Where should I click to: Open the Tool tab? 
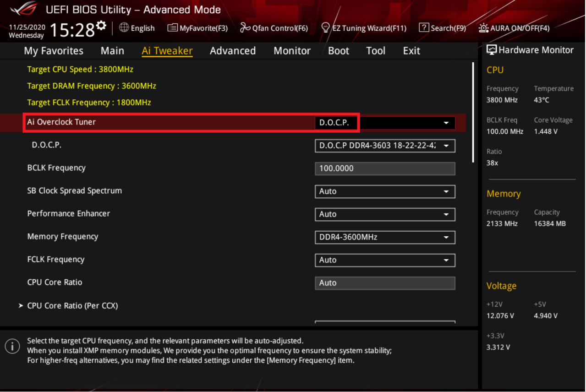(376, 51)
